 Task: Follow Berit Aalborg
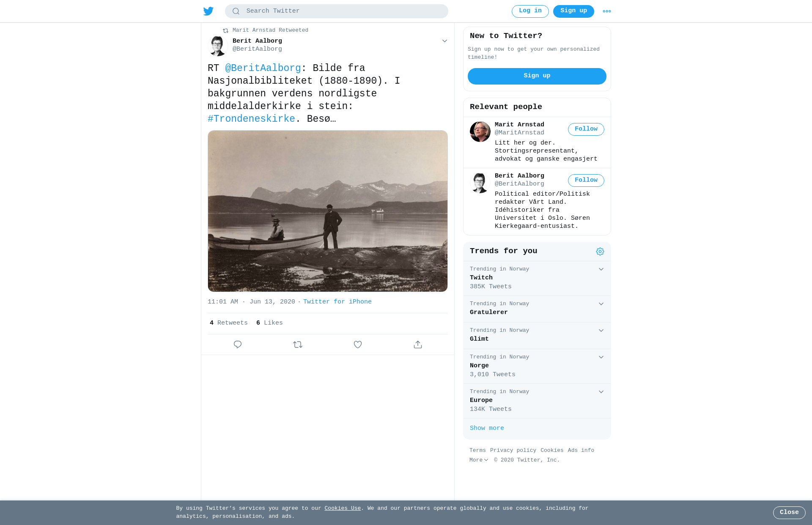(586, 180)
